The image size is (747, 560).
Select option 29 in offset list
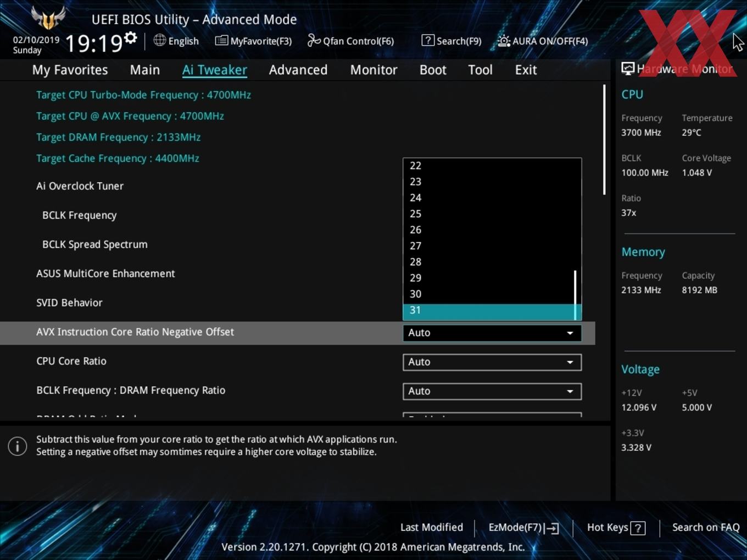click(489, 278)
